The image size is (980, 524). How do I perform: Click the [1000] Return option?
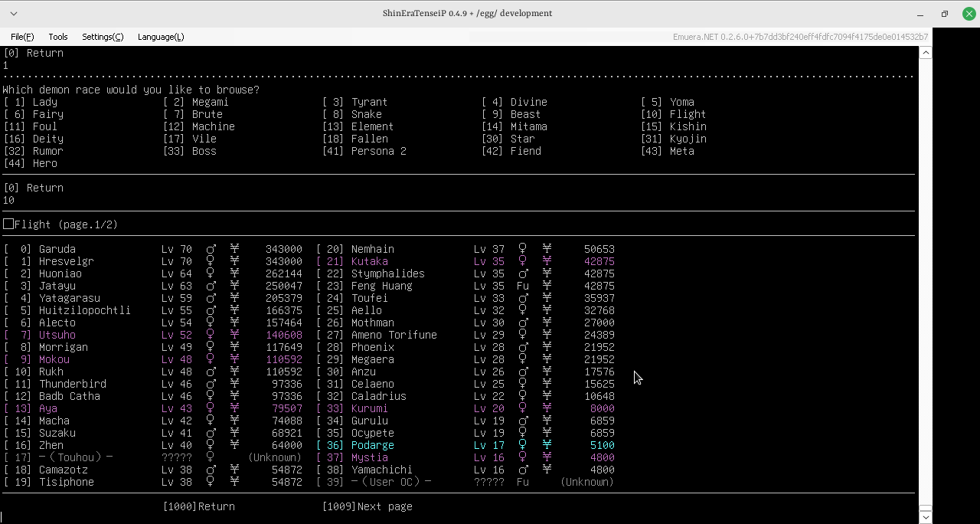pyautogui.click(x=199, y=506)
